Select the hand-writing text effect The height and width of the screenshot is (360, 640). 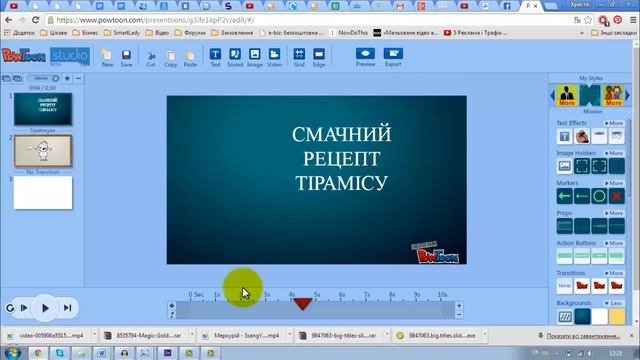click(x=582, y=136)
